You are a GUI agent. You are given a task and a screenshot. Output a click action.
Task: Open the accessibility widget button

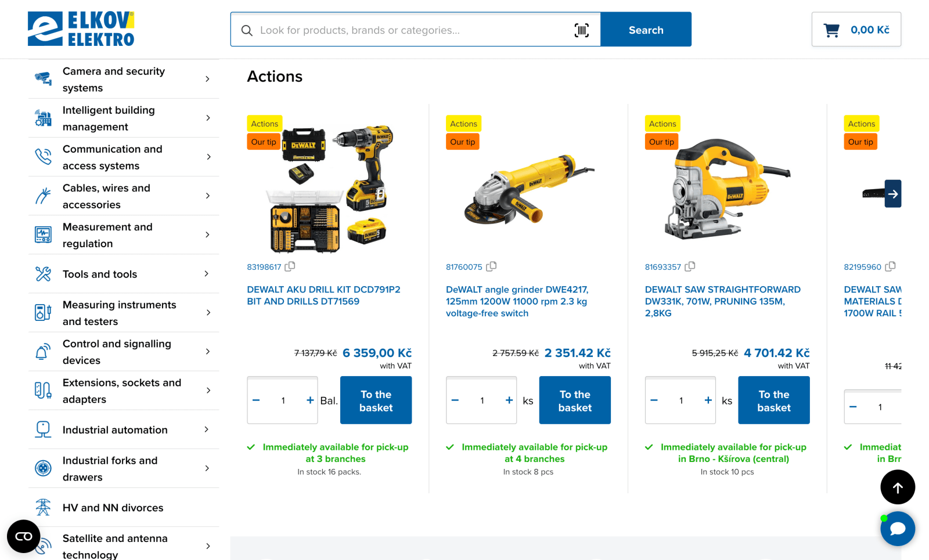click(x=24, y=536)
